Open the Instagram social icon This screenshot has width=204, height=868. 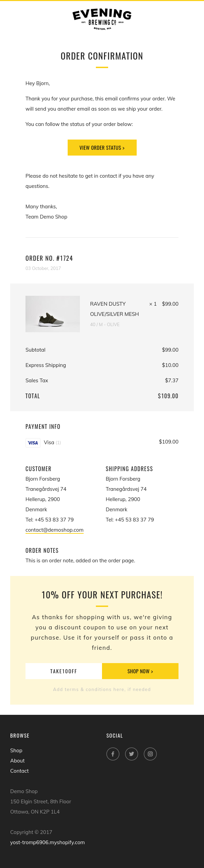[x=150, y=754]
